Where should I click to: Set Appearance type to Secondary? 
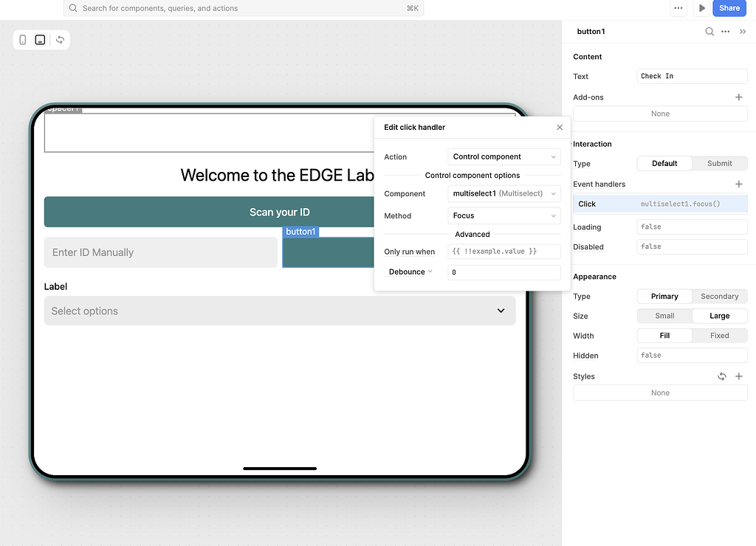click(720, 297)
